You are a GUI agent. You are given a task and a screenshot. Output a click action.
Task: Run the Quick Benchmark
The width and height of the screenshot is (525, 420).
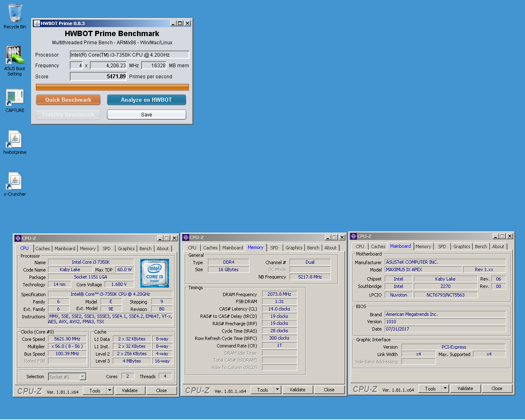coord(68,100)
